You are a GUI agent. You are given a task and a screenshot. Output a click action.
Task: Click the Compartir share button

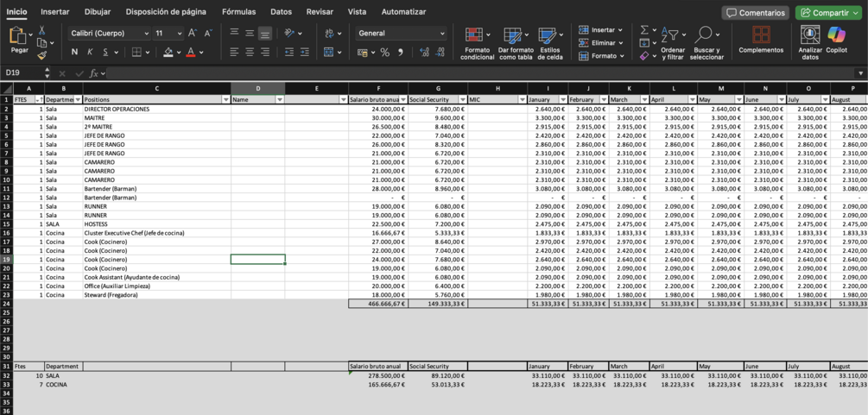point(828,13)
